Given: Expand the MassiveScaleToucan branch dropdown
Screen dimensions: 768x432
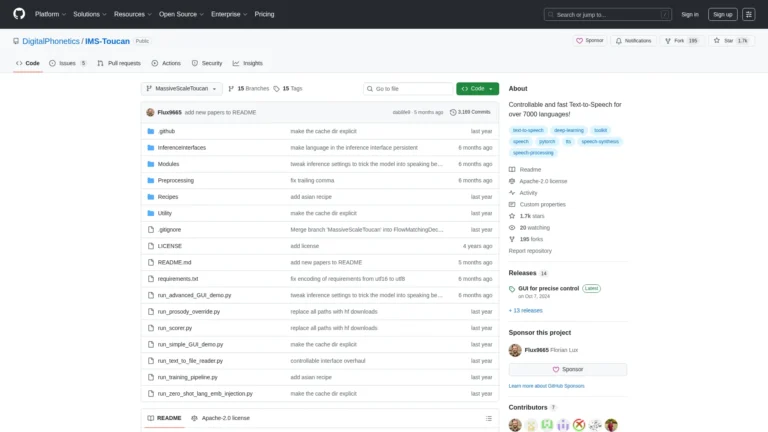Looking at the screenshot, I should tap(182, 89).
